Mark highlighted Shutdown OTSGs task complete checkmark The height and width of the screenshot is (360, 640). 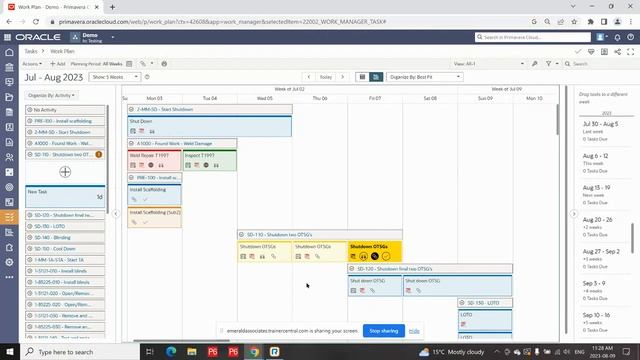point(386,256)
